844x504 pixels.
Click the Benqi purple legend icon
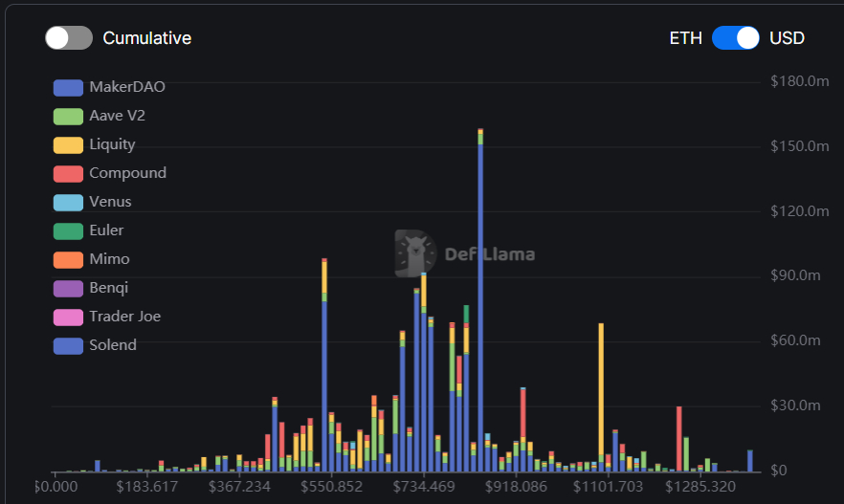[68, 289]
